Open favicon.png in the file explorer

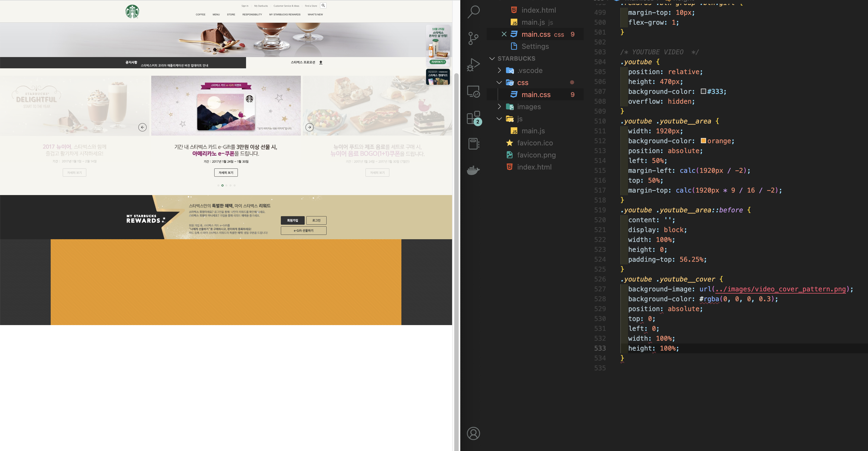pos(536,155)
